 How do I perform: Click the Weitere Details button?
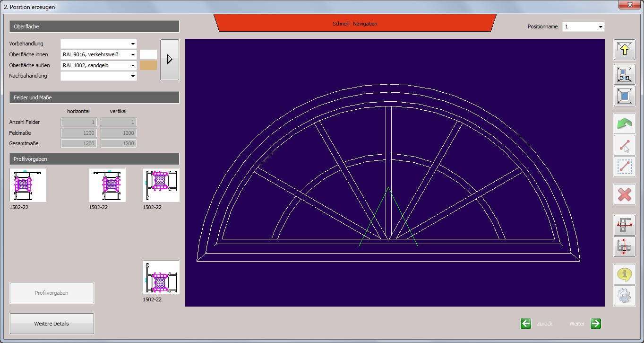pyautogui.click(x=52, y=324)
